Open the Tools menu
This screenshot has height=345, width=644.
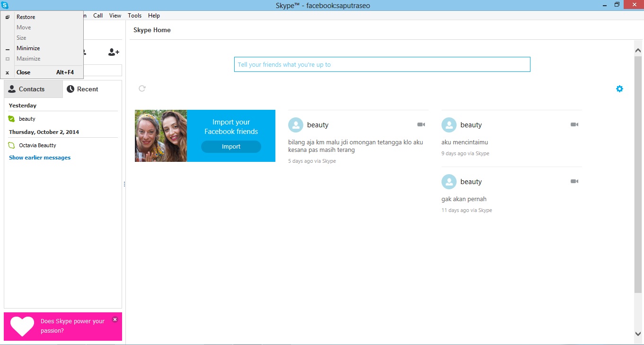click(x=134, y=16)
